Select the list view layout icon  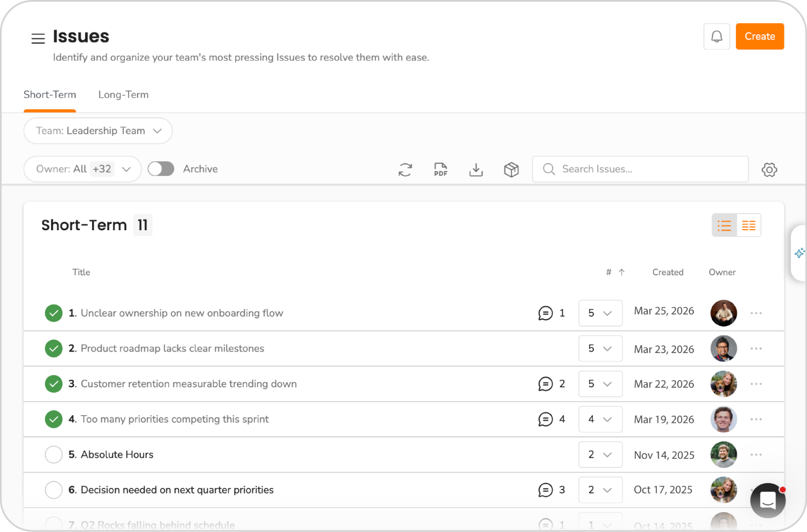click(724, 225)
